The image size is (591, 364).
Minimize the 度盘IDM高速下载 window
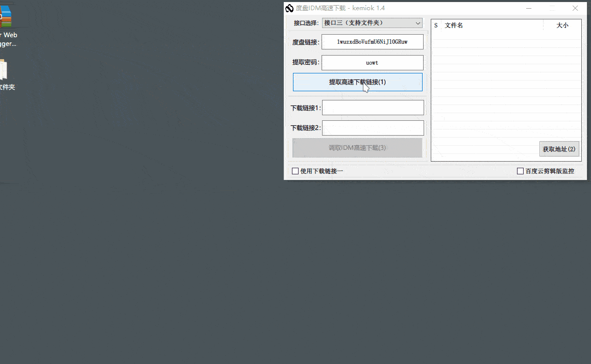click(529, 8)
